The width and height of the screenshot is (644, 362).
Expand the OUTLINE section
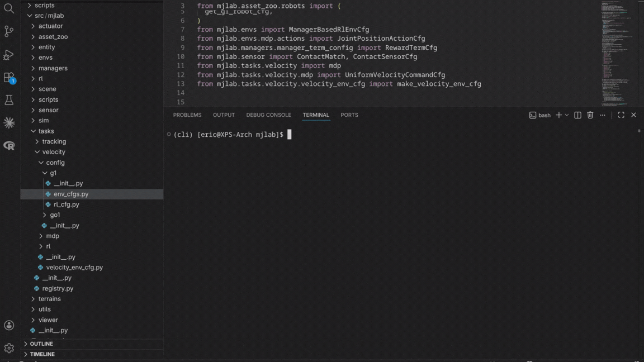[41, 344]
